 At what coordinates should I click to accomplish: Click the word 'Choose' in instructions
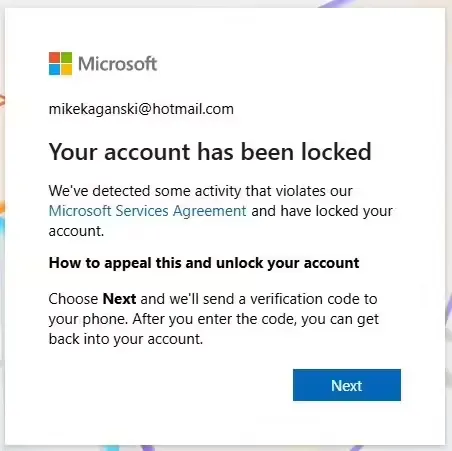click(73, 299)
